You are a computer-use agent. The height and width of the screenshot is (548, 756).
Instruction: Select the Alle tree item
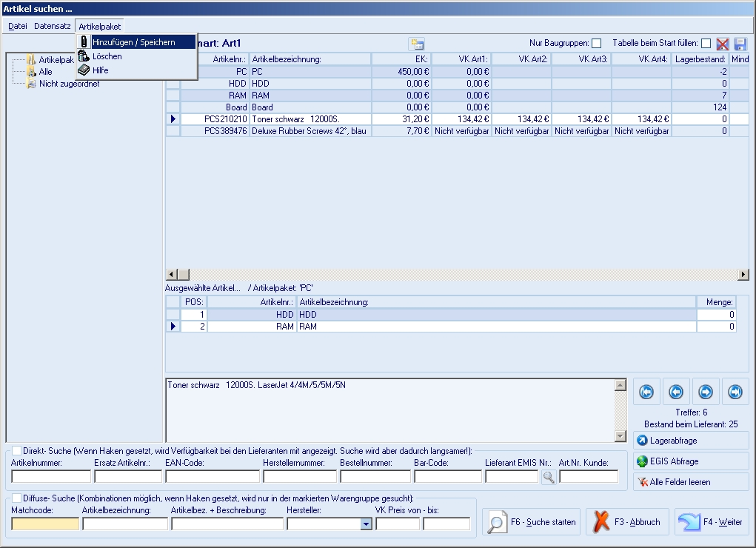[x=45, y=72]
